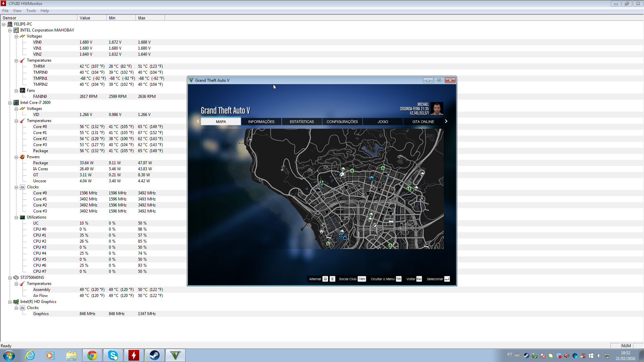Viewport: 644px width, 362px height.
Task: Open Steam from the taskbar
Action: 155,355
